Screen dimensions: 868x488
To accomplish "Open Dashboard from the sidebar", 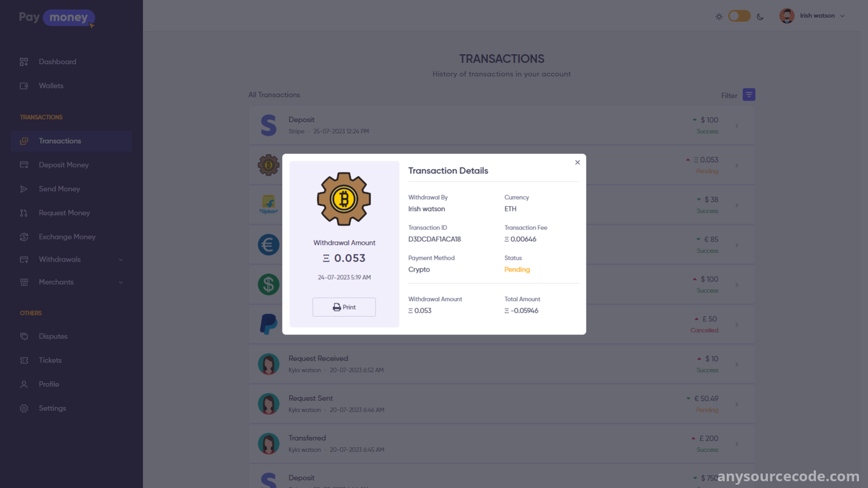I will point(58,62).
